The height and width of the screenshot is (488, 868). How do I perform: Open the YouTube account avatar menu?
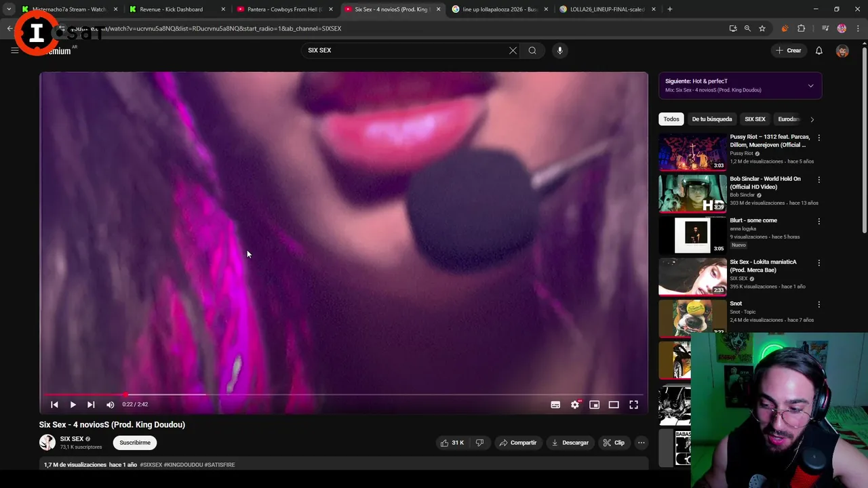842,51
